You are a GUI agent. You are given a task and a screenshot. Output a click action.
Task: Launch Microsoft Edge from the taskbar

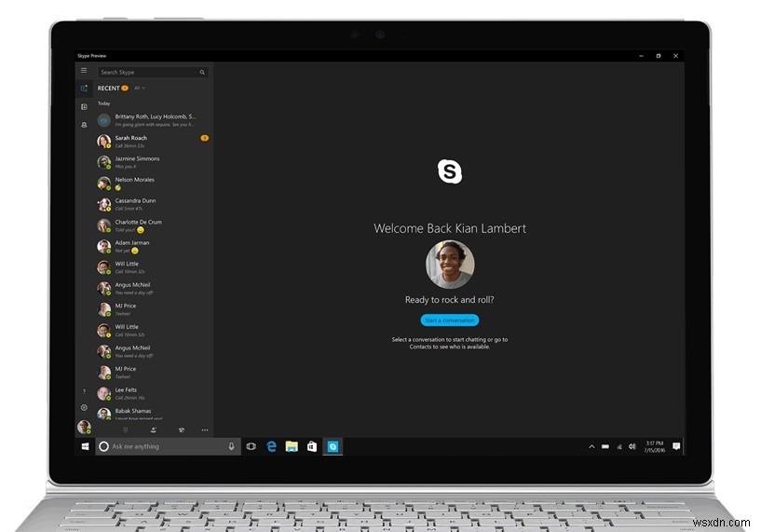click(x=271, y=446)
